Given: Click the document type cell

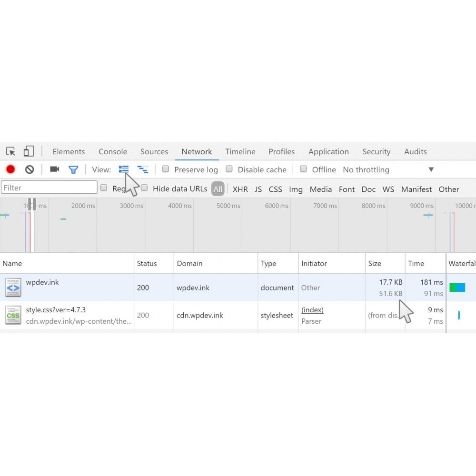Looking at the screenshot, I should [277, 288].
